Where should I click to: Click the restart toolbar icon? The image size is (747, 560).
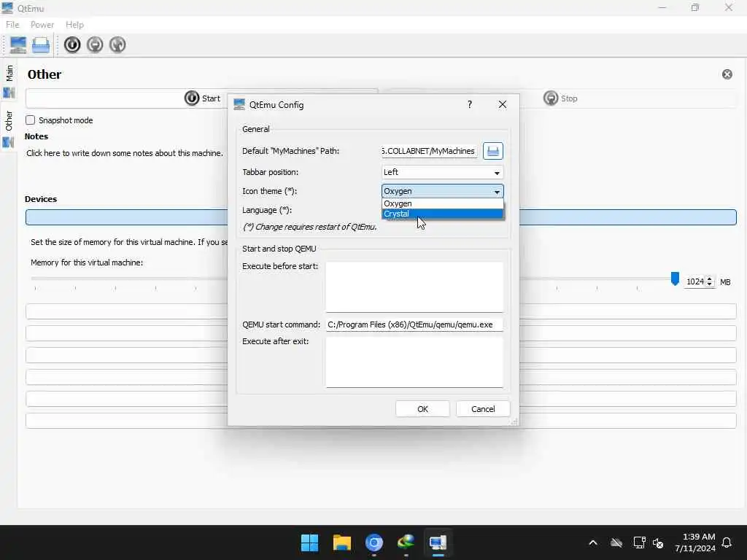coord(117,44)
